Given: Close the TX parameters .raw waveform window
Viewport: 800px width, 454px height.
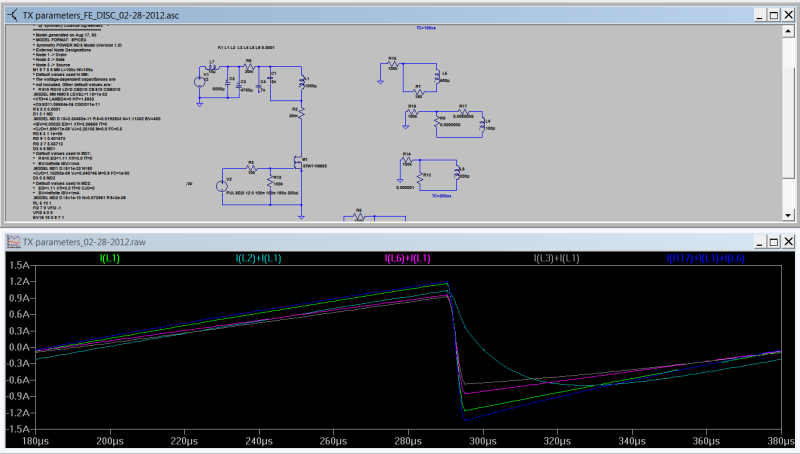Looking at the screenshot, I should coord(786,241).
